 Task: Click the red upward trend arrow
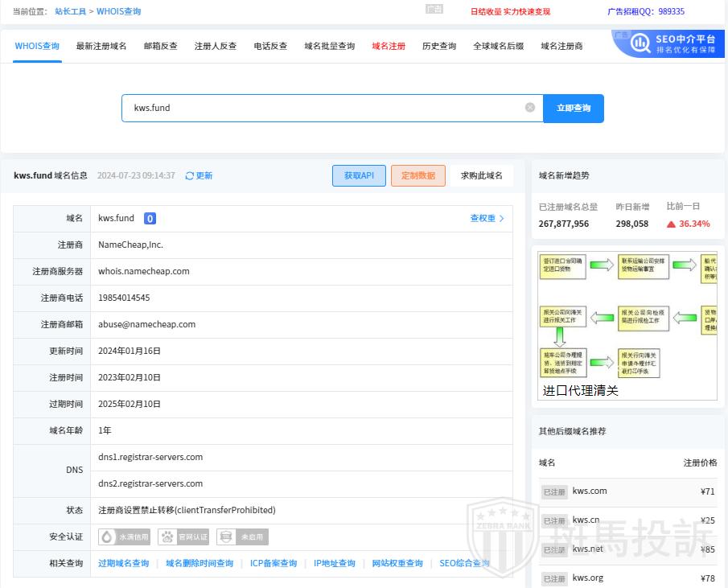671,224
